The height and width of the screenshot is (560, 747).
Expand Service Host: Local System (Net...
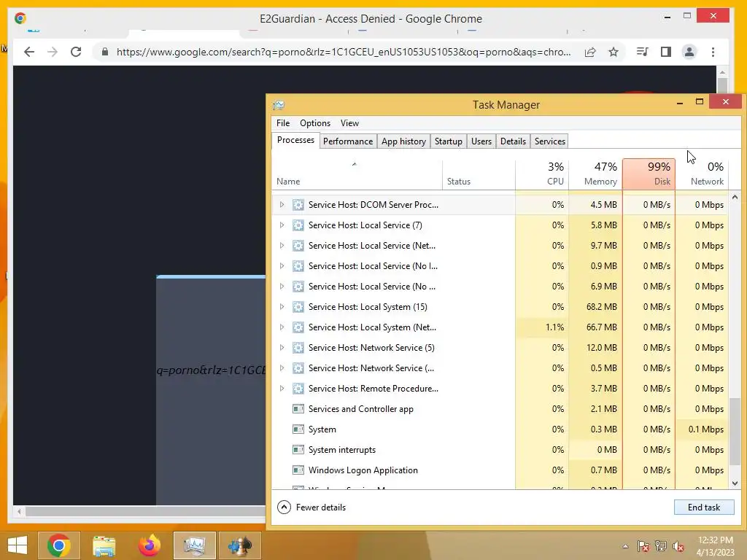click(x=282, y=327)
